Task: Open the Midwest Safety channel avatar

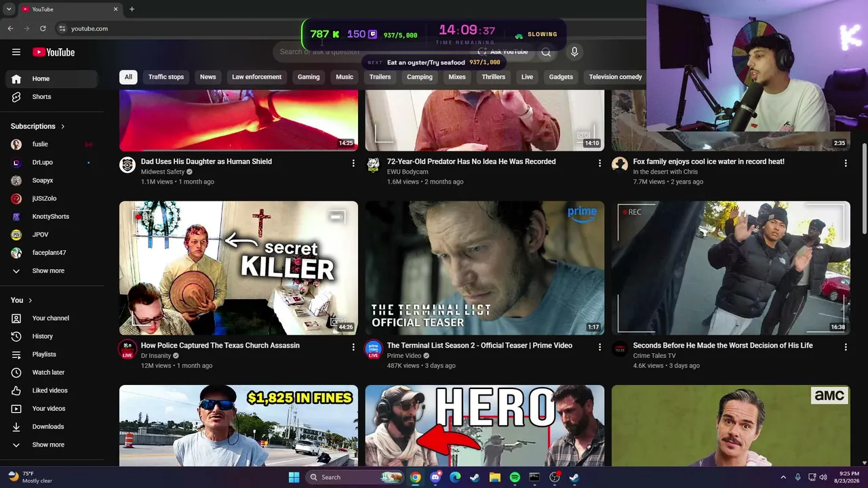Action: (x=127, y=165)
